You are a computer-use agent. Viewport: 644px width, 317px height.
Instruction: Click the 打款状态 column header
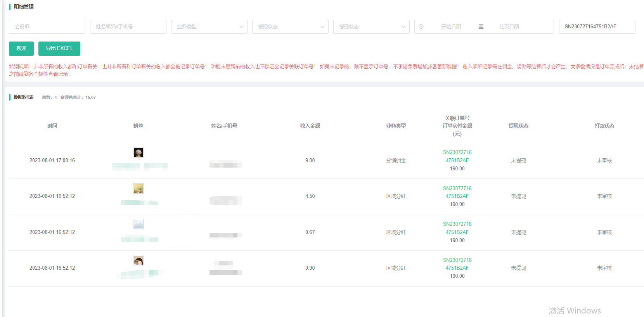[604, 126]
